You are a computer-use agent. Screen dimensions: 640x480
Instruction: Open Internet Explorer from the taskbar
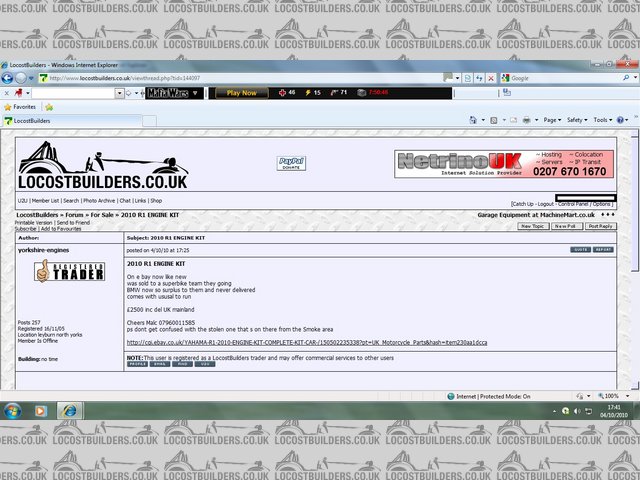point(71,411)
